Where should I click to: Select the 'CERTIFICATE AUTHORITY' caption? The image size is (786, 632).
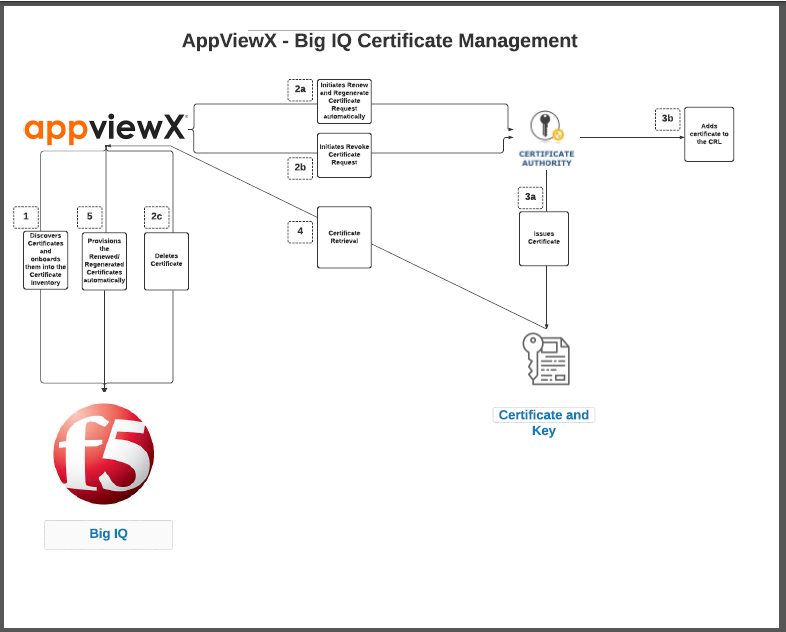coord(546,158)
